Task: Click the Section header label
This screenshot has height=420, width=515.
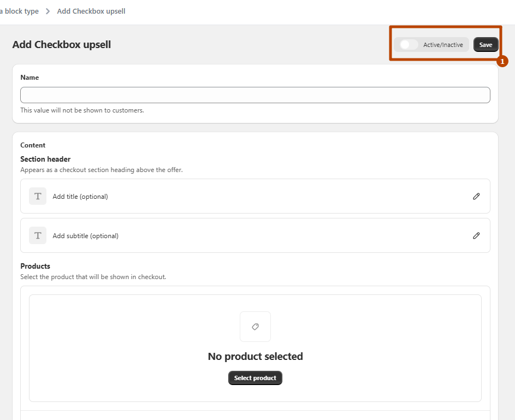Action: point(45,159)
